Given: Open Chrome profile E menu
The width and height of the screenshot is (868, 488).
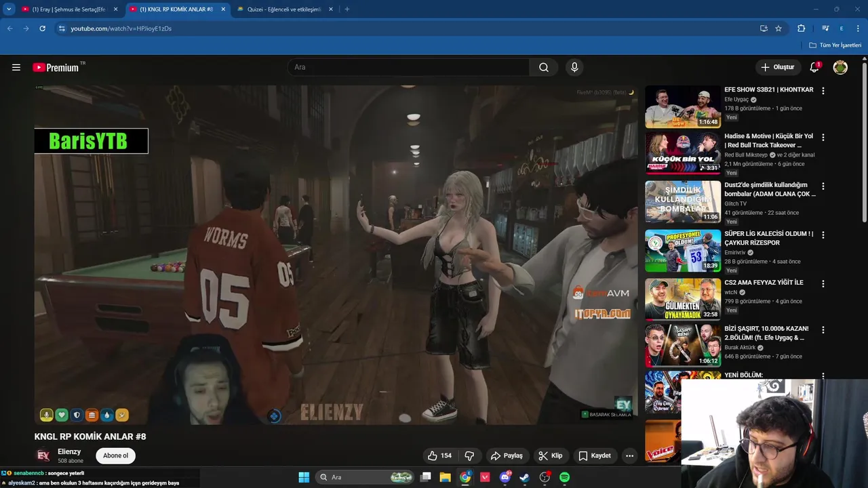Looking at the screenshot, I should 842,28.
